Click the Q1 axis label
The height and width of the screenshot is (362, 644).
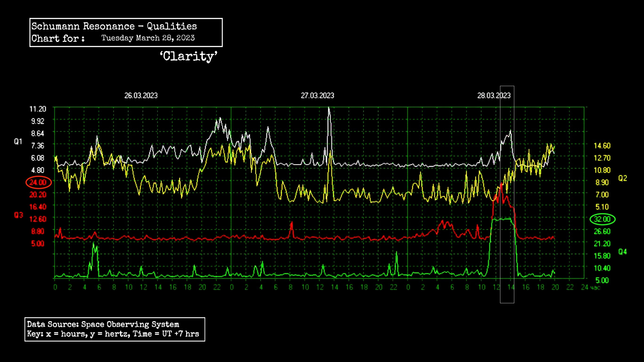(18, 142)
